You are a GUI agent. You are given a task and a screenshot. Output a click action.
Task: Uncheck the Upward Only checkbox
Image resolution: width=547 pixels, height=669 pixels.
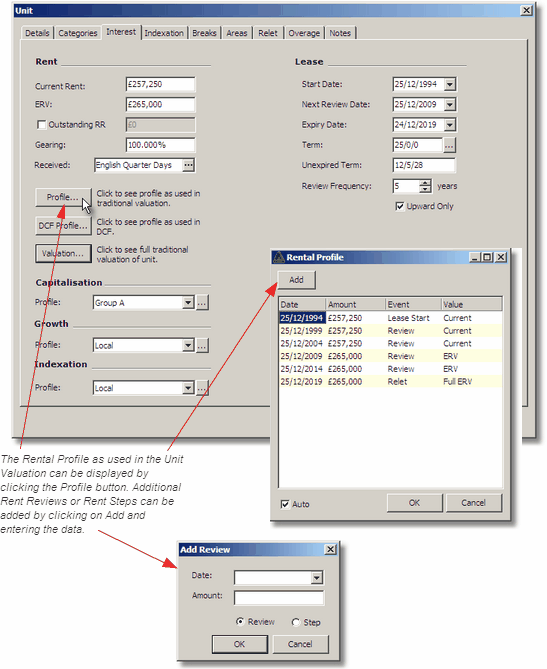(x=400, y=207)
